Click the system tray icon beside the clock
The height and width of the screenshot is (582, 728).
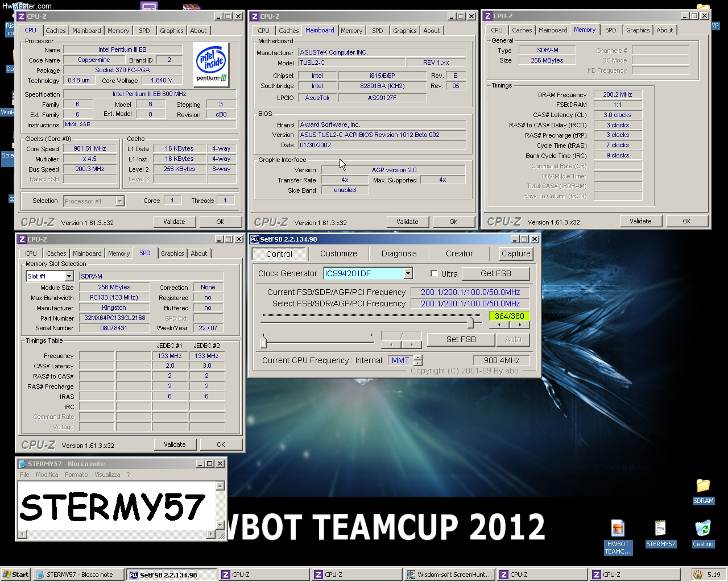(697, 575)
